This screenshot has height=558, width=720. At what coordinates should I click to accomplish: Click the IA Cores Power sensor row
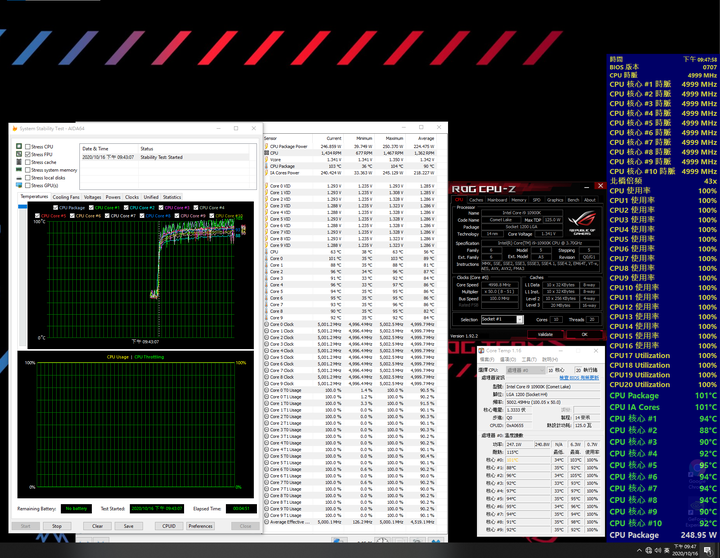tap(350, 173)
